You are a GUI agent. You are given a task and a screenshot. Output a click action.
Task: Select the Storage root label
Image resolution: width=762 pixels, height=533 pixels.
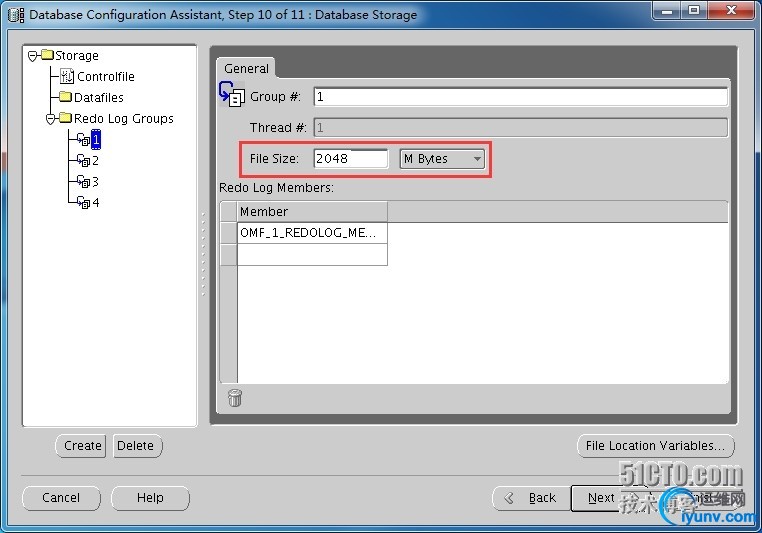[x=77, y=55]
